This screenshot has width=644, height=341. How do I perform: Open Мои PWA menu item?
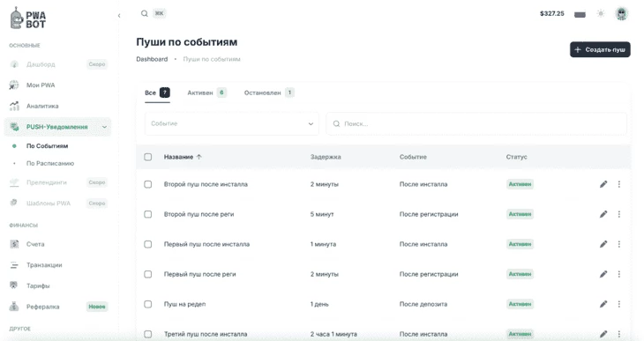[x=41, y=85]
